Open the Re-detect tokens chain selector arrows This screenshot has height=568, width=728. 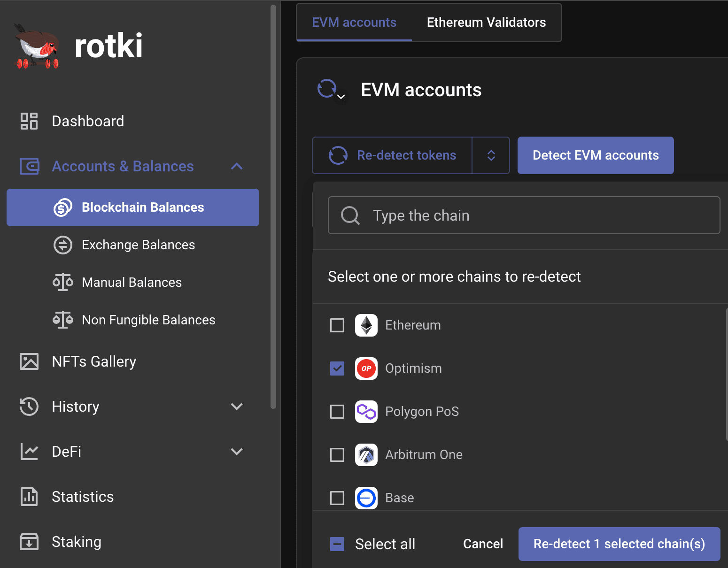tap(491, 155)
